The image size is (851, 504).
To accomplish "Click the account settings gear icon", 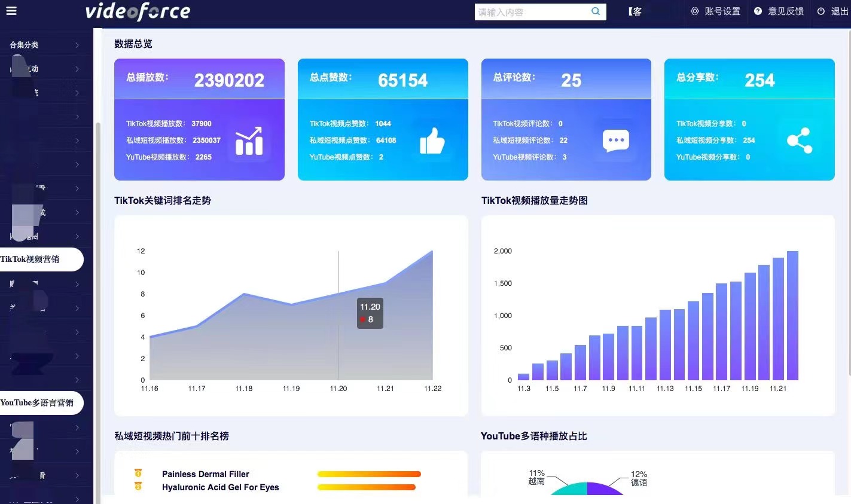I will (694, 11).
